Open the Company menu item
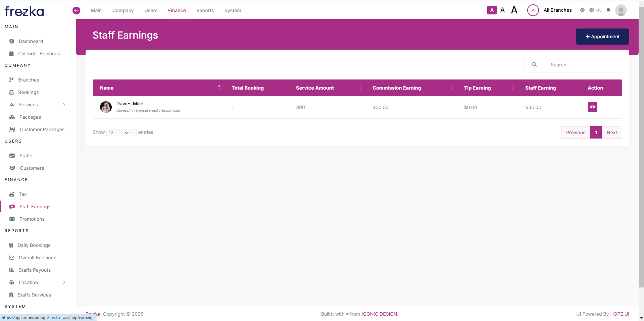The height and width of the screenshot is (321, 644). [x=123, y=10]
